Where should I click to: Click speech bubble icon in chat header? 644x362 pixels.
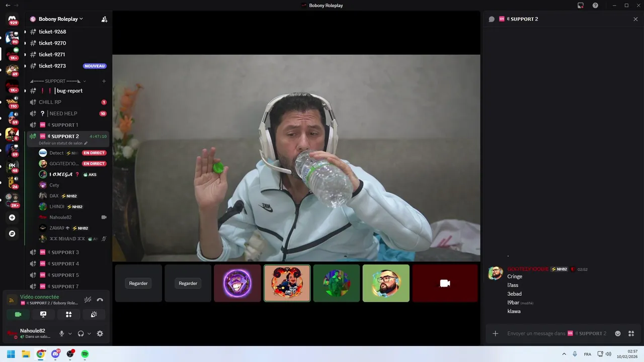pos(492,19)
